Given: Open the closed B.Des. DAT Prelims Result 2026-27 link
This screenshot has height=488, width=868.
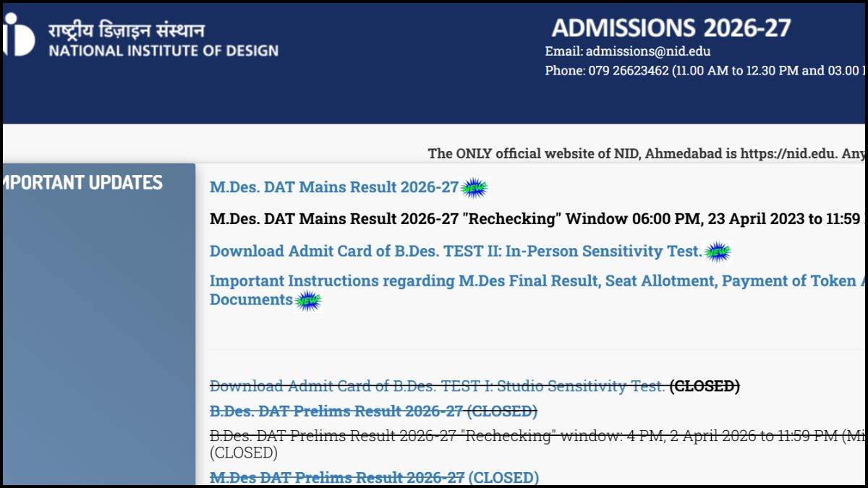Looking at the screenshot, I should pyautogui.click(x=336, y=411).
